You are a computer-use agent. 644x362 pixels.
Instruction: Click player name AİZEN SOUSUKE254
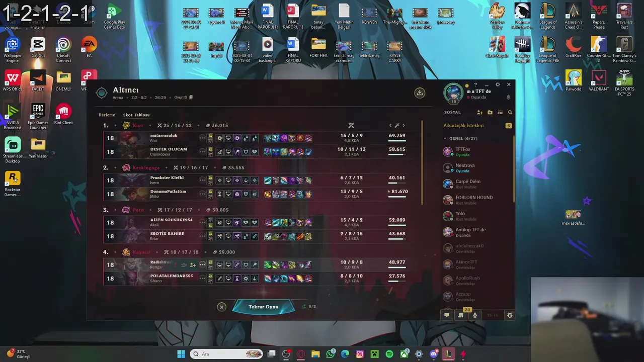[171, 220]
